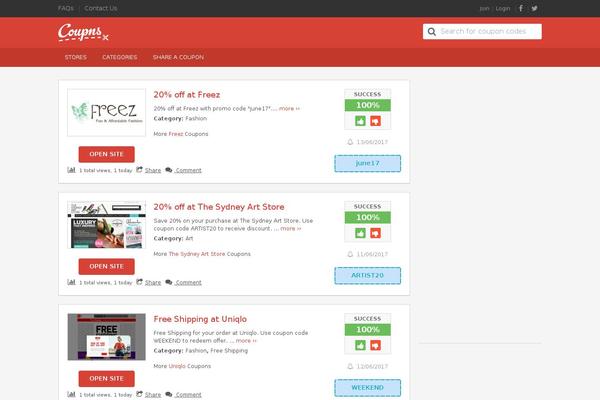Thumbs up the Sydney Art Store coupon

click(x=360, y=233)
